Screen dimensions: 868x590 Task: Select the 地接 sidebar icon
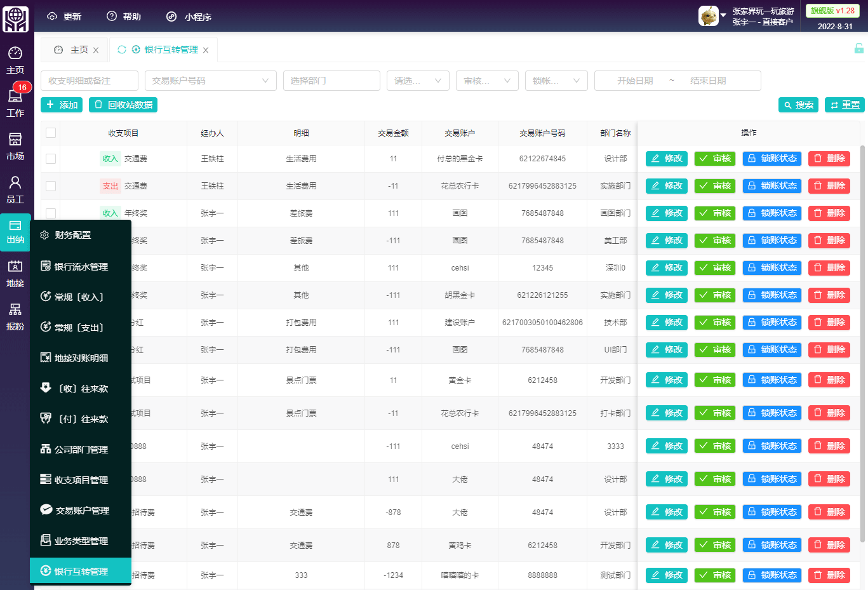pyautogui.click(x=15, y=272)
